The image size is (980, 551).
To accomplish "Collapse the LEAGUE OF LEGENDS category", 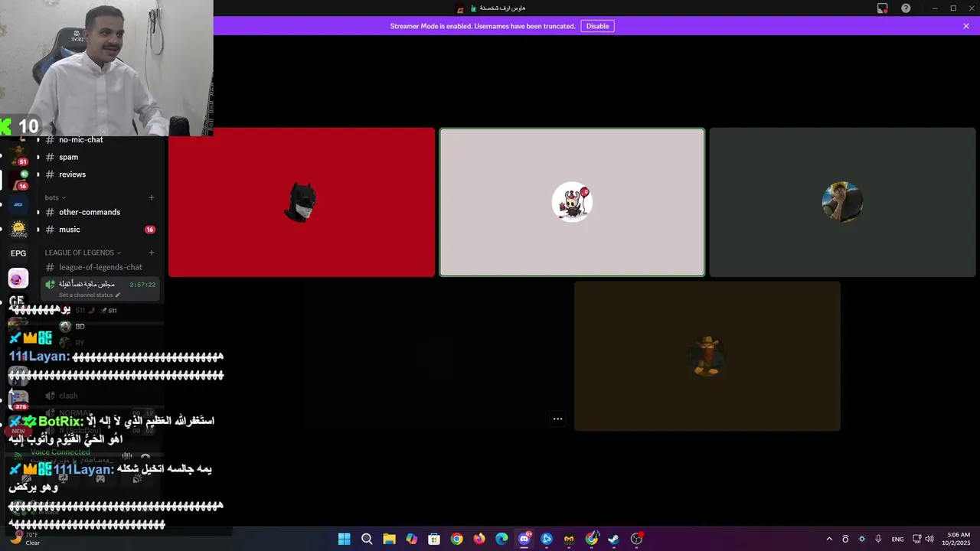I will [83, 253].
